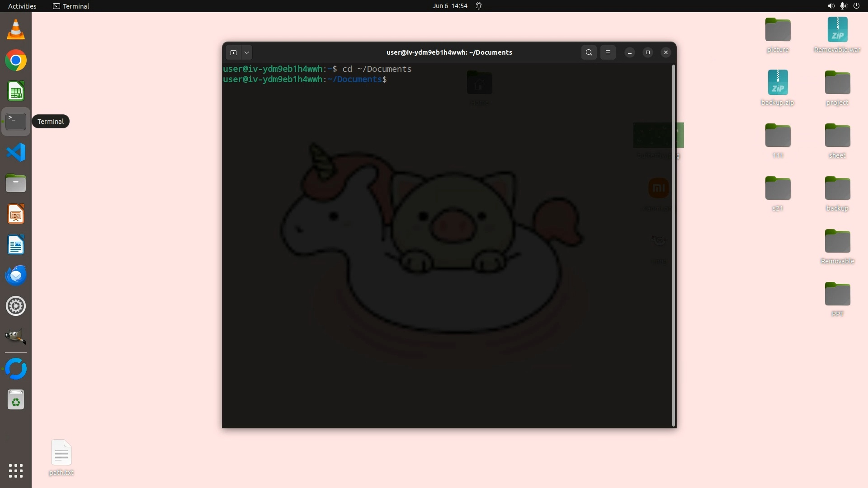Open Activities overview
The width and height of the screenshot is (868, 488).
pyautogui.click(x=22, y=6)
